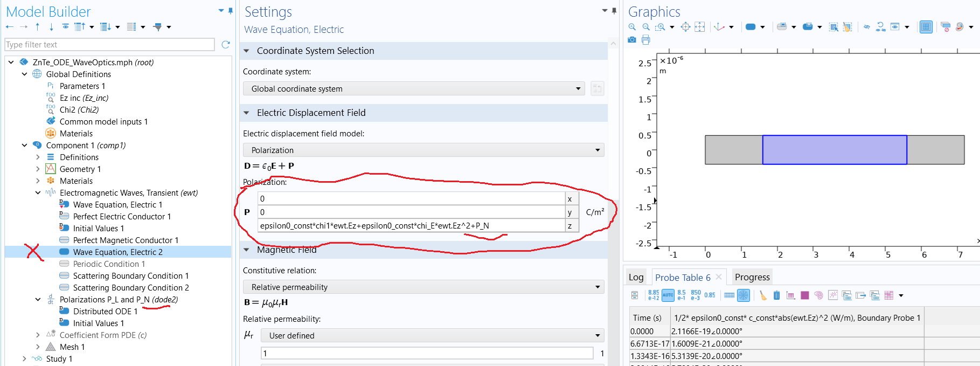The width and height of the screenshot is (980, 366).
Task: Select Wave Equation, Electric 1 node
Action: (117, 205)
